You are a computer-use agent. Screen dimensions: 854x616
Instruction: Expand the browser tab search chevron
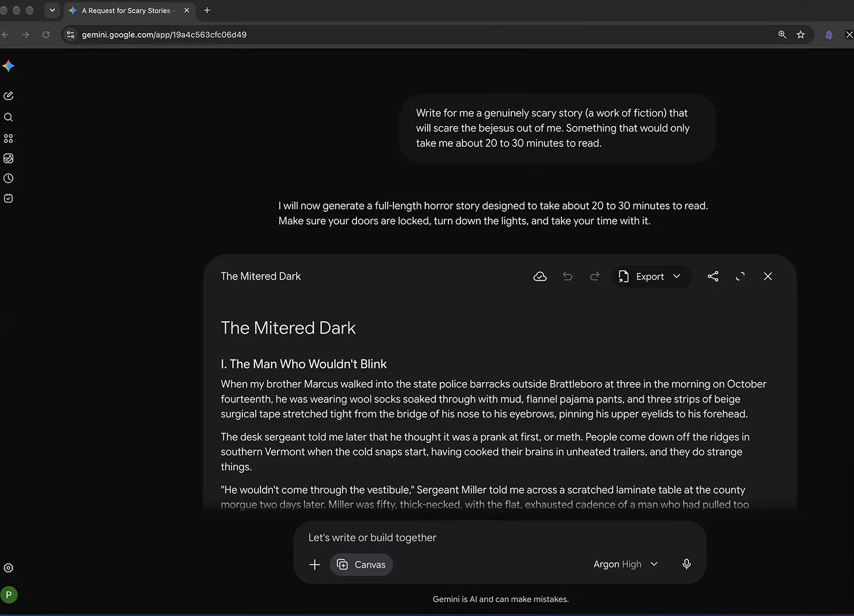tap(52, 10)
